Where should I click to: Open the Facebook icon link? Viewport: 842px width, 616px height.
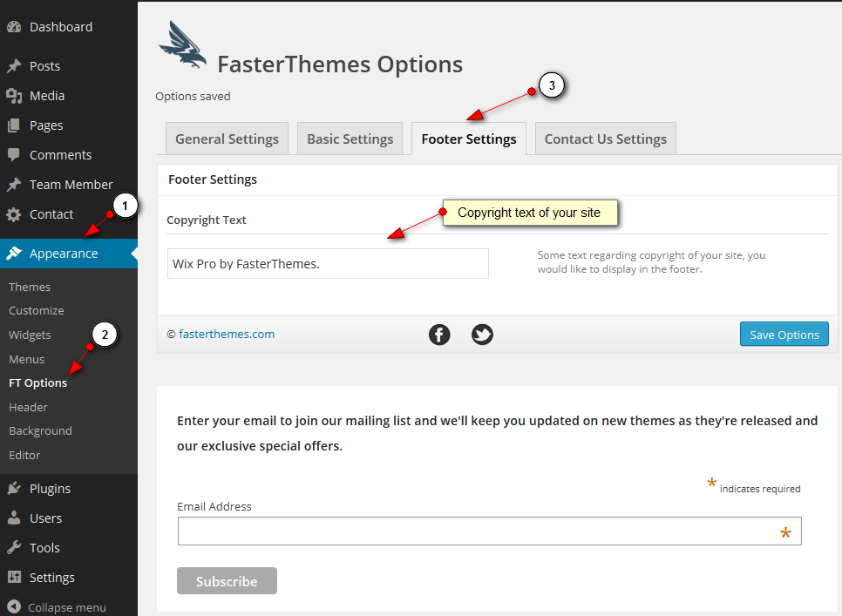[x=439, y=335]
